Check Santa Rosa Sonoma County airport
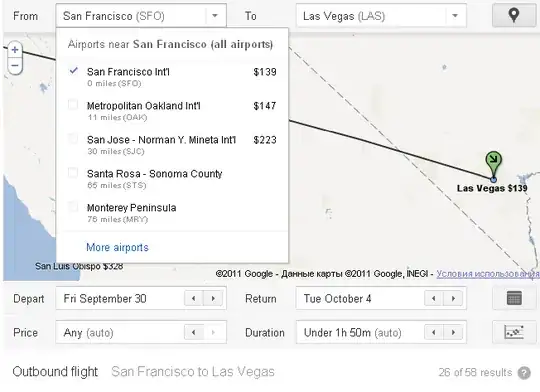This screenshot has width=540, height=392. tap(73, 173)
